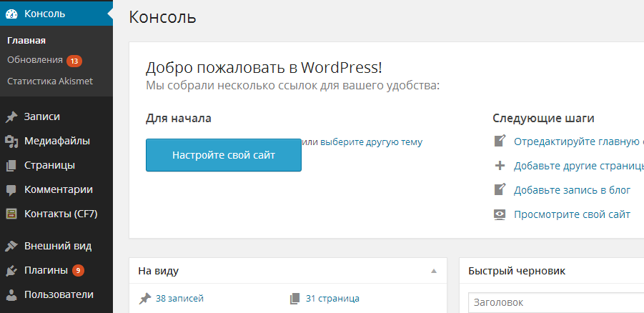The image size is (644, 313).
Task: Follow the Добавьте запись в блог link
Action: pyautogui.click(x=572, y=190)
